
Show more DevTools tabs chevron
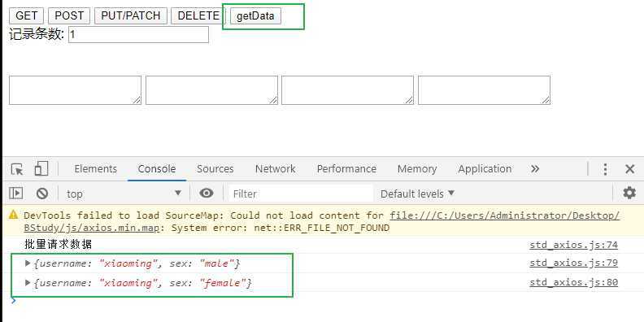534,169
